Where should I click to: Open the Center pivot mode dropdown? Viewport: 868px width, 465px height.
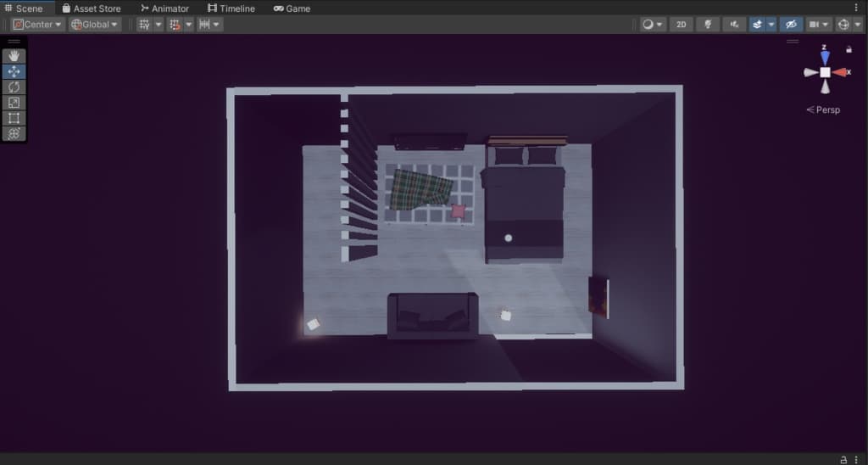(x=37, y=25)
